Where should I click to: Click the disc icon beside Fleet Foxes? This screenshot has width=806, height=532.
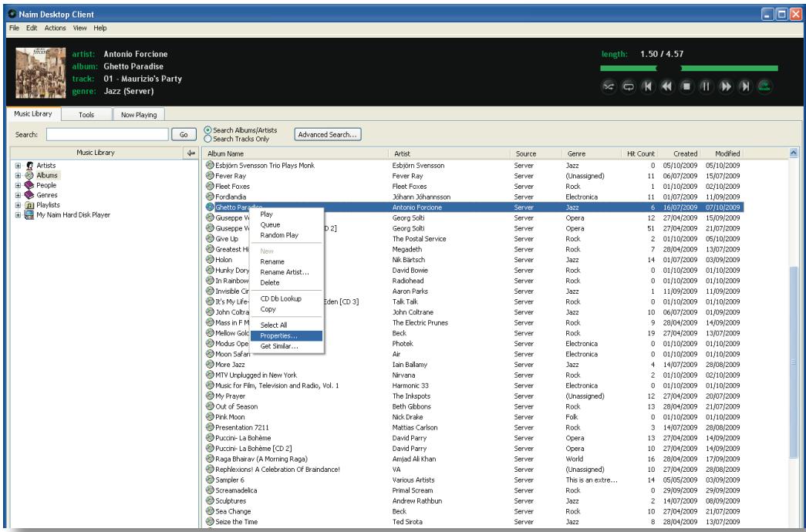pos(210,186)
